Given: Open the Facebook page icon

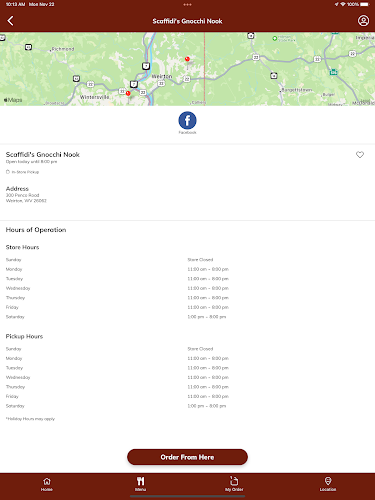Looking at the screenshot, I should point(187,120).
